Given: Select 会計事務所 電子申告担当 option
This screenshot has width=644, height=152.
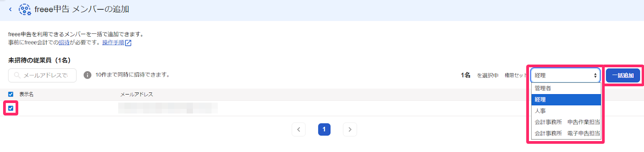Looking at the screenshot, I should [566, 134].
